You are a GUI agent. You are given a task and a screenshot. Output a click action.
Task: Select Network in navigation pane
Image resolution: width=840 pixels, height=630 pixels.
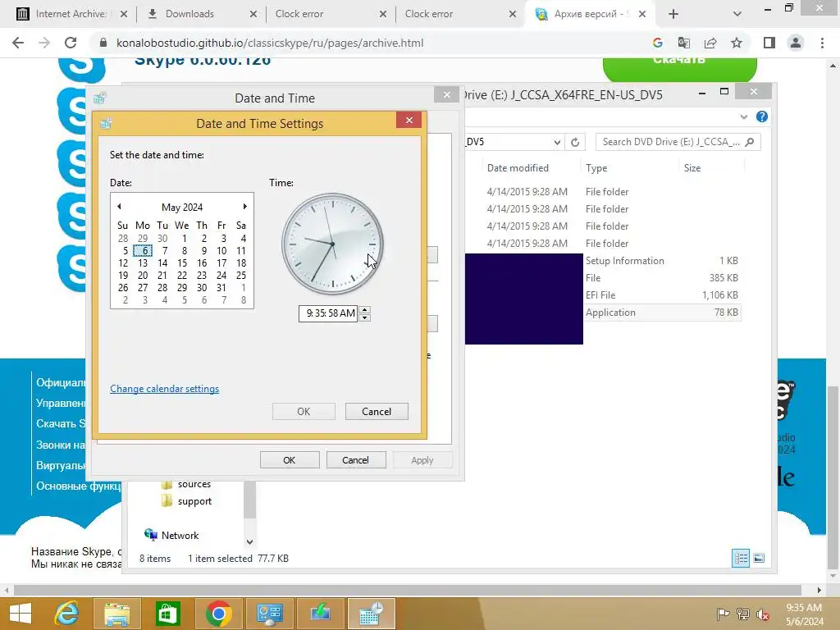171,535
